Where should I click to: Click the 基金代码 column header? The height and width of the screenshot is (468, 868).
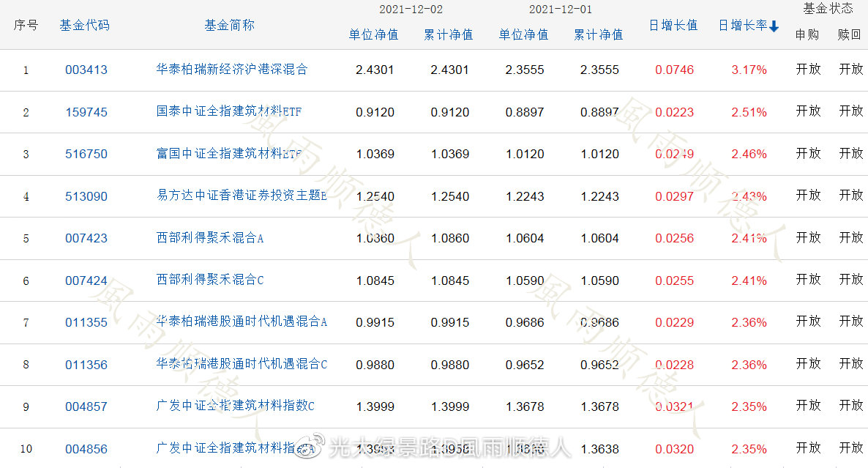(x=84, y=25)
